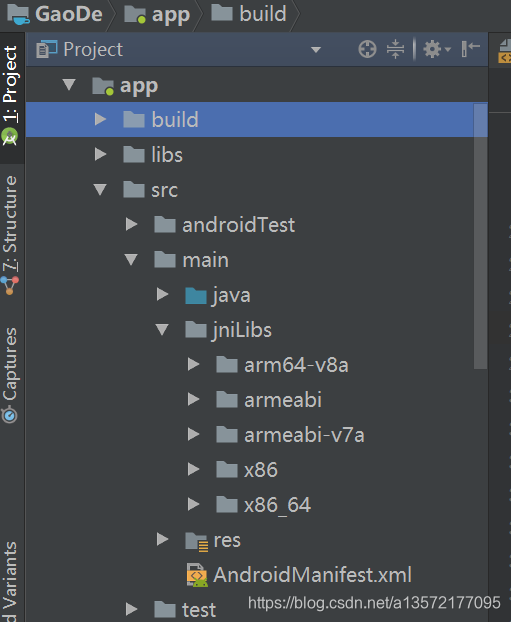Open the 7: Structure side tab

tap(11, 235)
